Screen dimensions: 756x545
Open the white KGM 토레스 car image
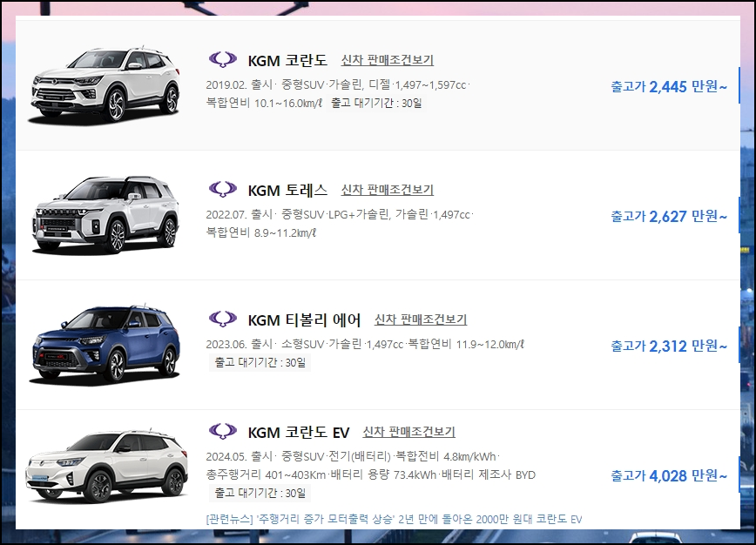point(105,214)
